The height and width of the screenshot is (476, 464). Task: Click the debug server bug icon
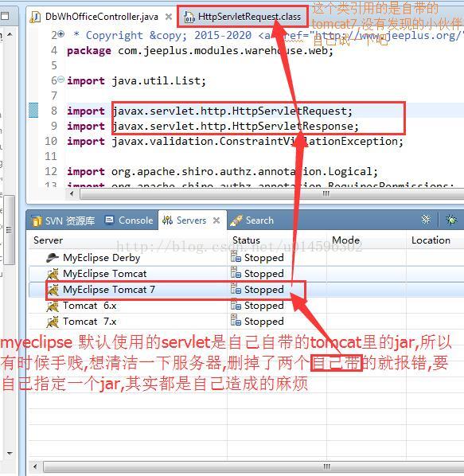(x=451, y=220)
